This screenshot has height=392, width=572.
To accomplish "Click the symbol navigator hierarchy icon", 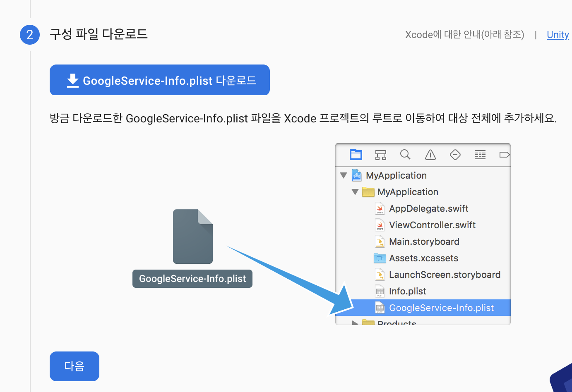I will click(381, 155).
